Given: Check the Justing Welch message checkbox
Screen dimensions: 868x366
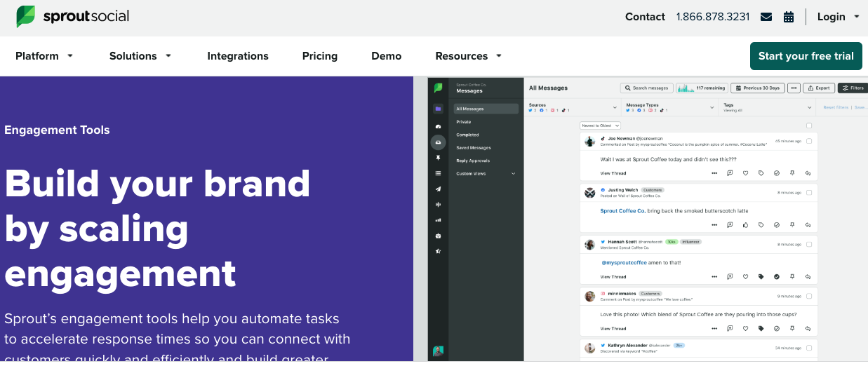Looking at the screenshot, I should [809, 192].
